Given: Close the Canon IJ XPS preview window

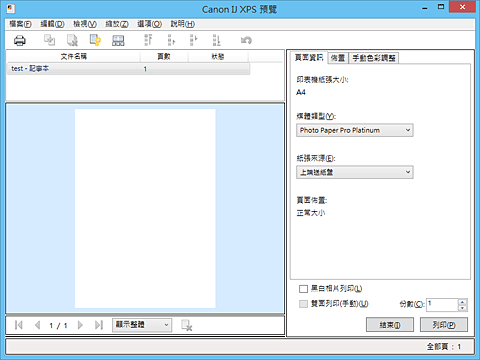Looking at the screenshot, I should point(462,7).
